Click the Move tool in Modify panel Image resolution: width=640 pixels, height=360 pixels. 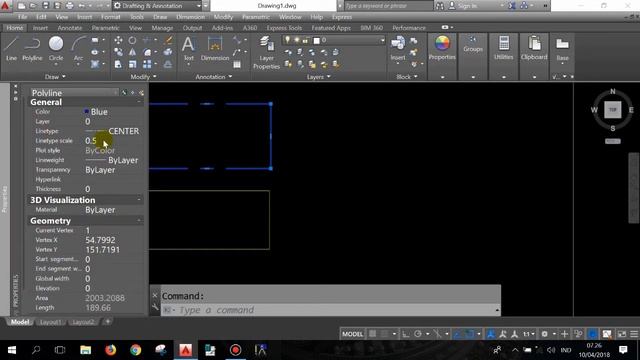click(118, 40)
